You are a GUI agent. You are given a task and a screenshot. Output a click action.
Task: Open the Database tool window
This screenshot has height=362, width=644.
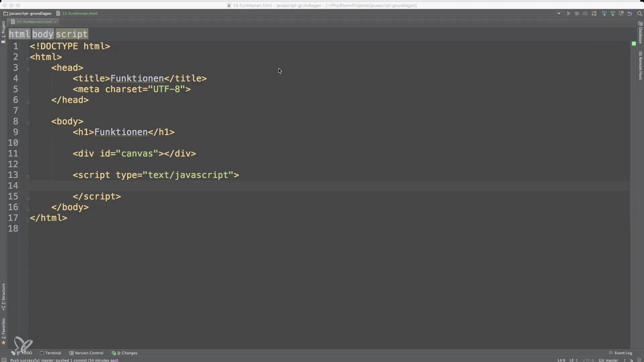point(640,33)
